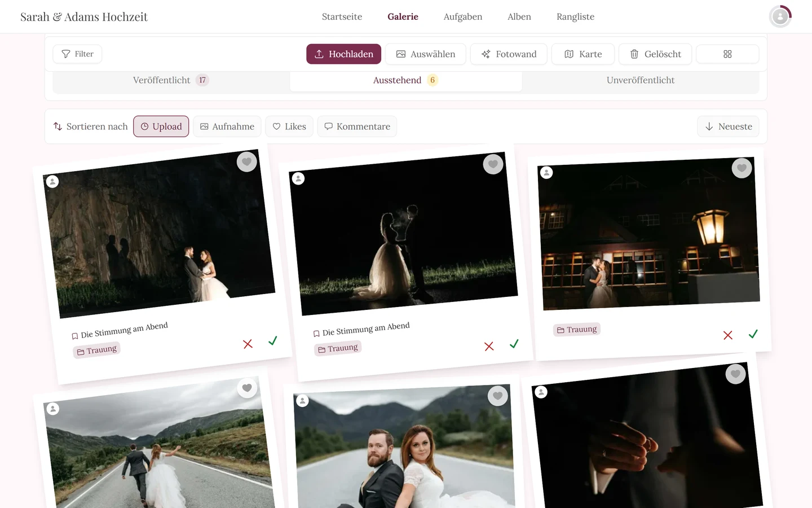Open the lantern lodge night photo
Screen dimensions: 812x508
[x=648, y=234]
